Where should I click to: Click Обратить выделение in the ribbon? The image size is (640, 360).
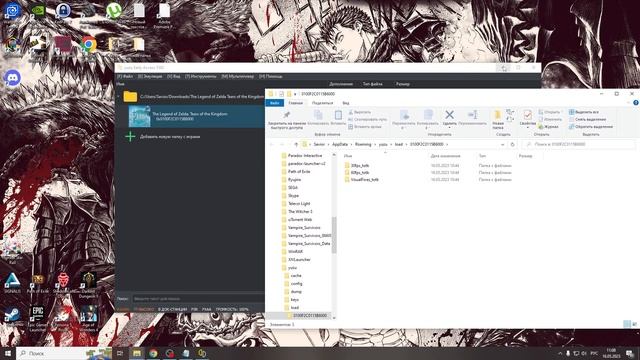coord(591,127)
